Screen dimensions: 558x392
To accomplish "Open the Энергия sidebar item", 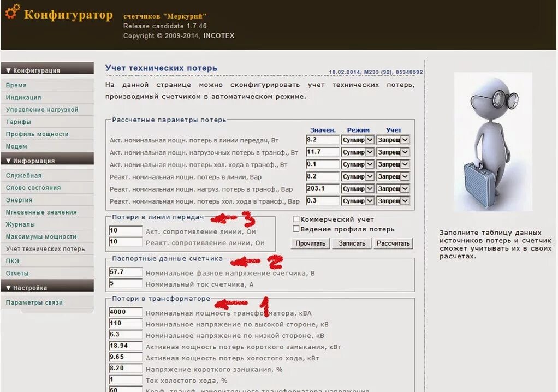I will click(48, 200).
